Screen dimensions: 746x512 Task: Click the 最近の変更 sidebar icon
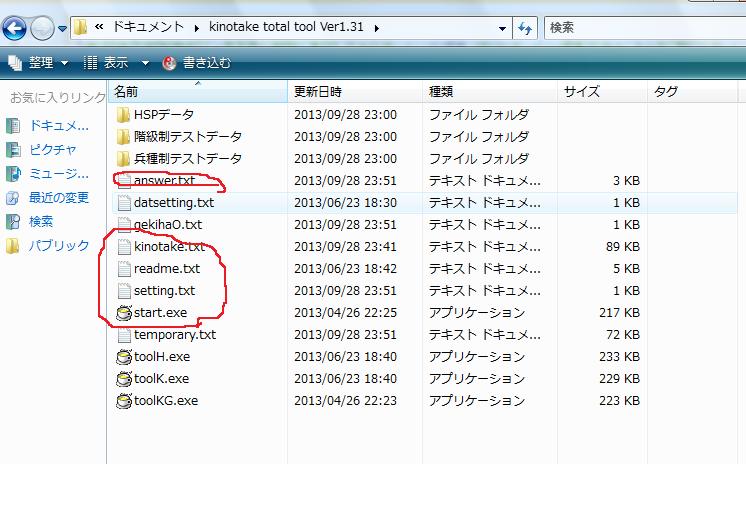(13, 197)
